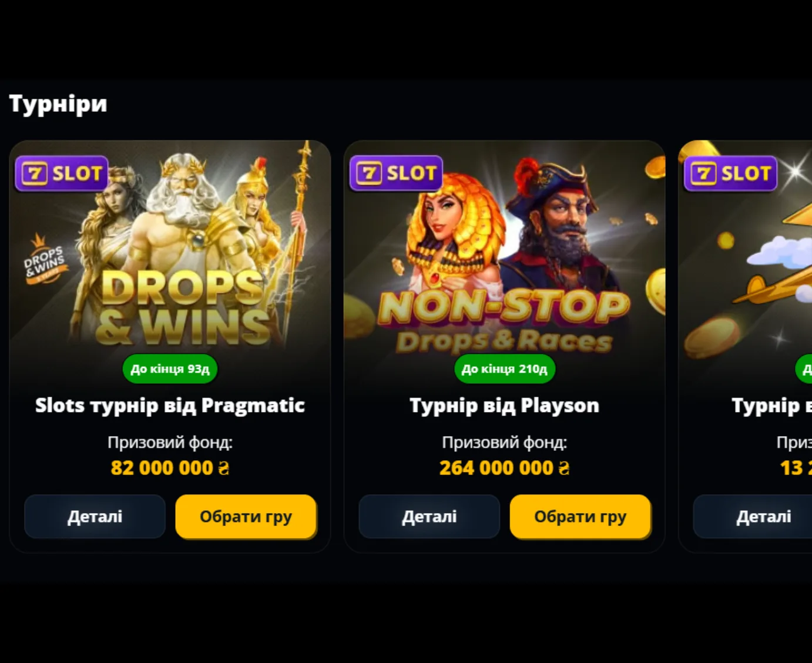812x663 pixels.
Task: Click the partially visible third tournament title
Action: click(x=771, y=406)
